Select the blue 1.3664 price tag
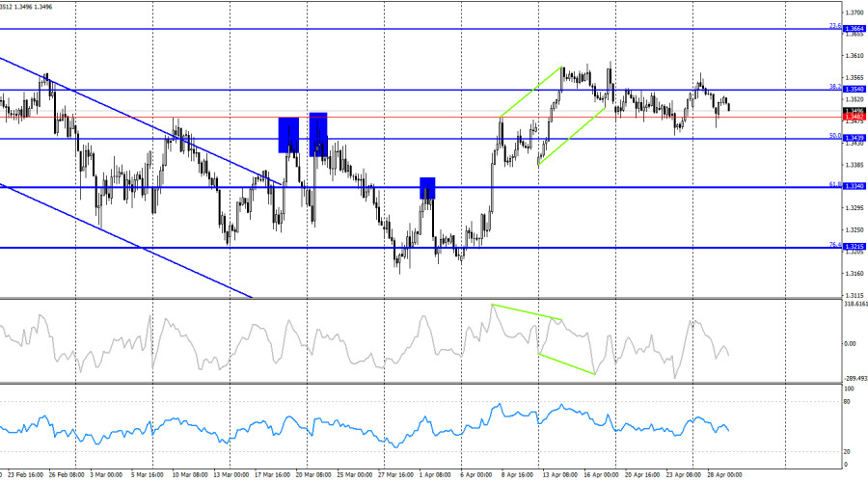Image resolution: width=868 pixels, height=482 pixels. 854,29
